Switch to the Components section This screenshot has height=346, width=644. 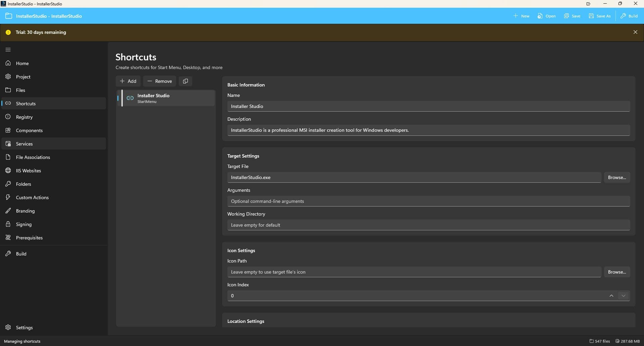(29, 130)
